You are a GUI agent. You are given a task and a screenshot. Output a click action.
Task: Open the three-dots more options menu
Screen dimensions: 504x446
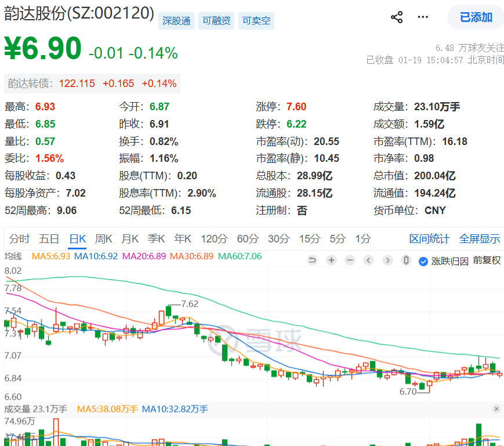point(423,17)
